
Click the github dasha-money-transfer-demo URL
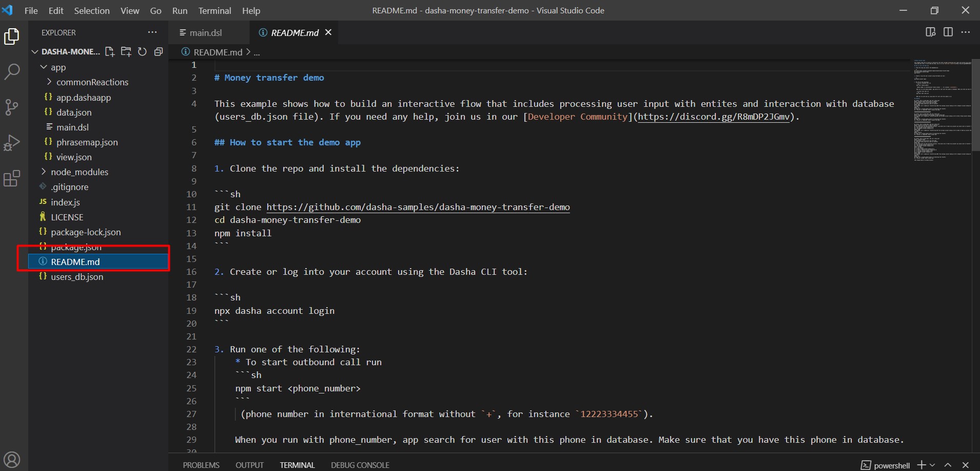[418, 207]
